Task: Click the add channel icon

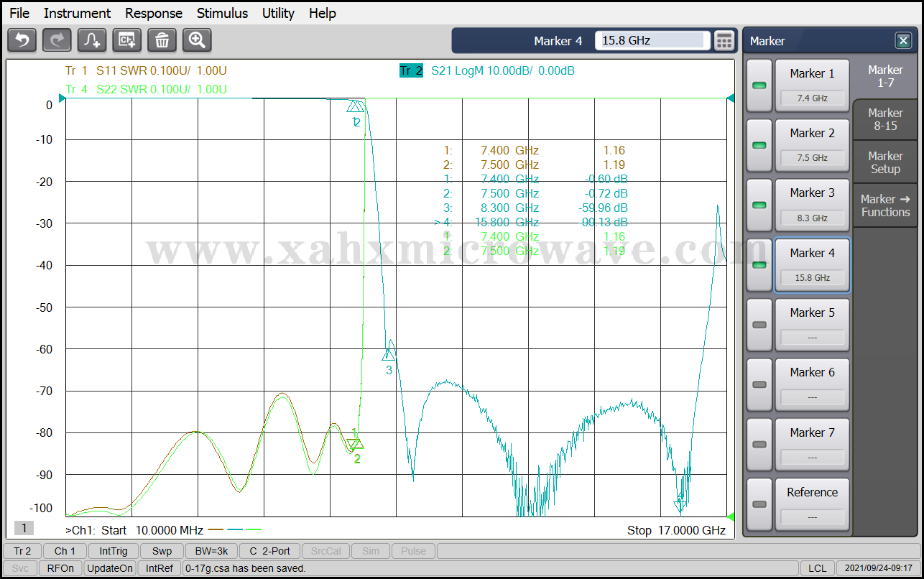Action: 127,40
